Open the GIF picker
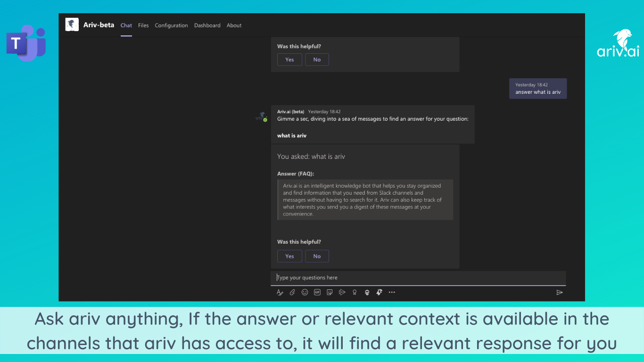Viewport: 644px width, 362px height. pyautogui.click(x=317, y=292)
